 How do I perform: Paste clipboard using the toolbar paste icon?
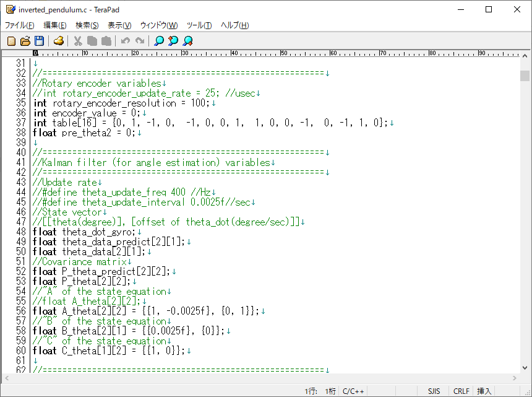pyautogui.click(x=106, y=41)
